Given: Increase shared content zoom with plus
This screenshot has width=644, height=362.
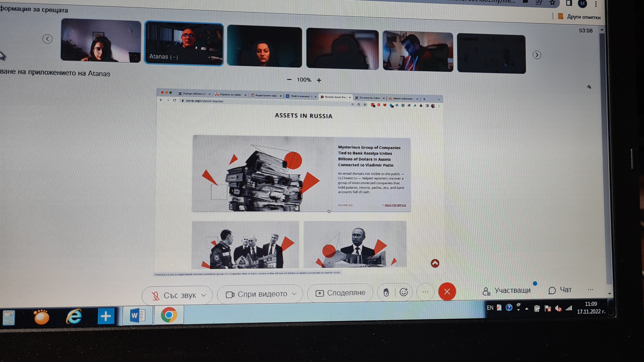Looking at the screenshot, I should (319, 80).
